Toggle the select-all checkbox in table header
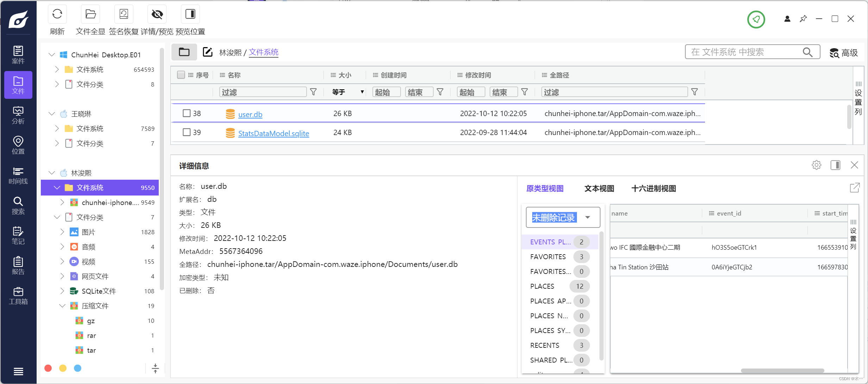 click(x=181, y=75)
